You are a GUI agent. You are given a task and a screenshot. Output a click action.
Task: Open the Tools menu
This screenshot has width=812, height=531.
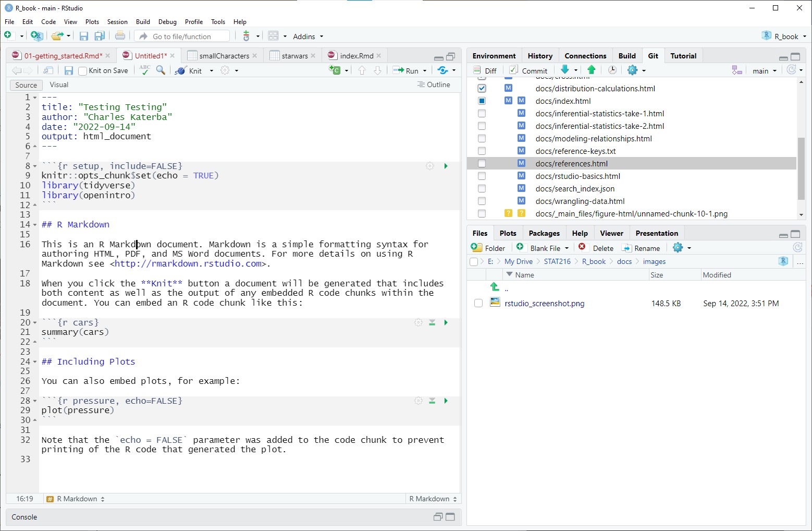218,22
